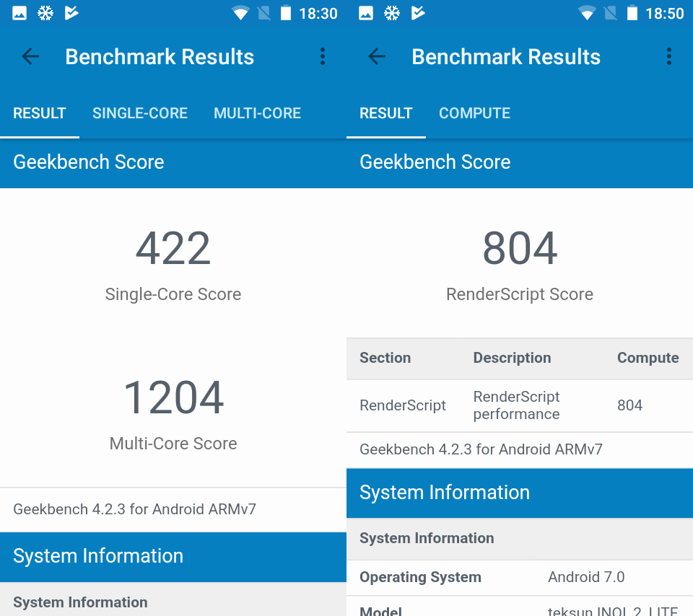Screen dimensions: 693x616
Task: Tap the Operating System Android 7.0 row
Action: 520,577
